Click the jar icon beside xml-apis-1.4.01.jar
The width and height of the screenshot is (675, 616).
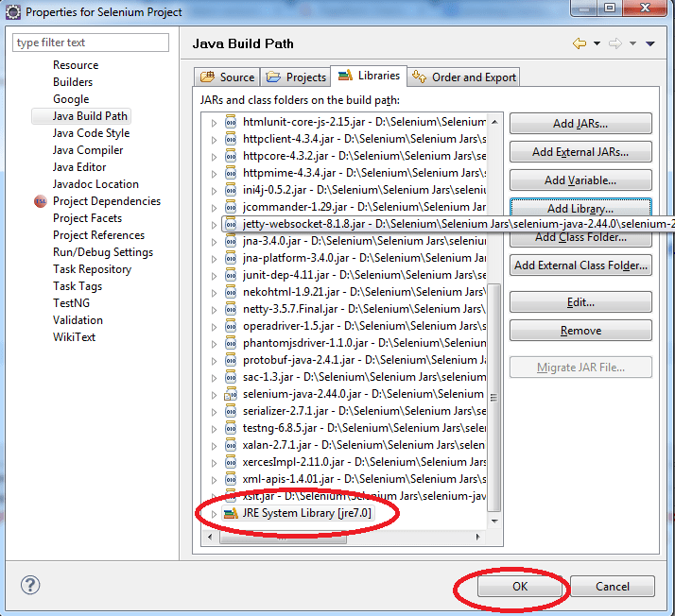coord(231,479)
